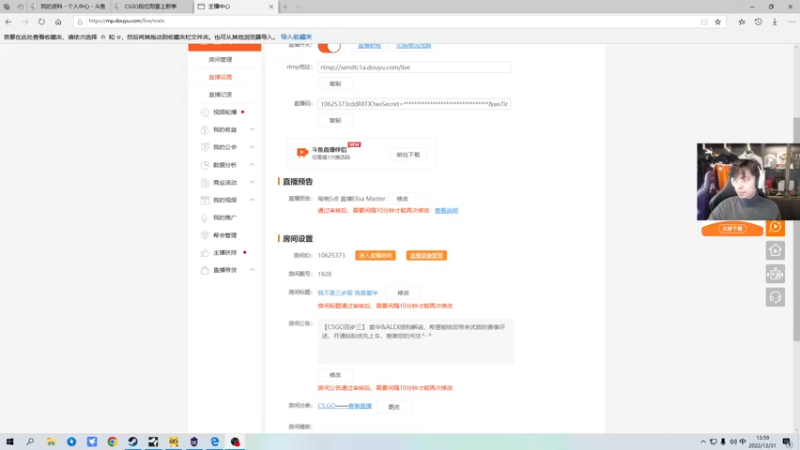800x450 pixels.
Task: Click the 数据分析 pie chart icon
Action: 205,165
